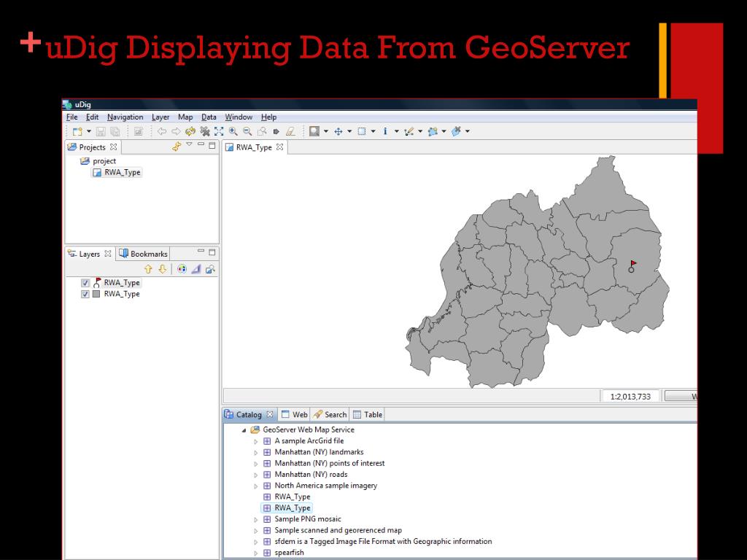The width and height of the screenshot is (747, 560).
Task: Toggle visibility of the flag RWA_Type layer
Action: click(85, 283)
